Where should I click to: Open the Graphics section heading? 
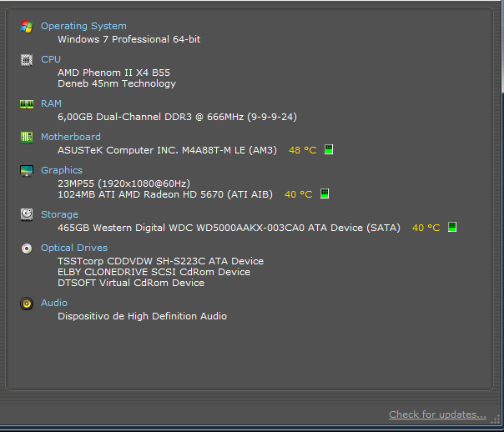[x=62, y=170]
